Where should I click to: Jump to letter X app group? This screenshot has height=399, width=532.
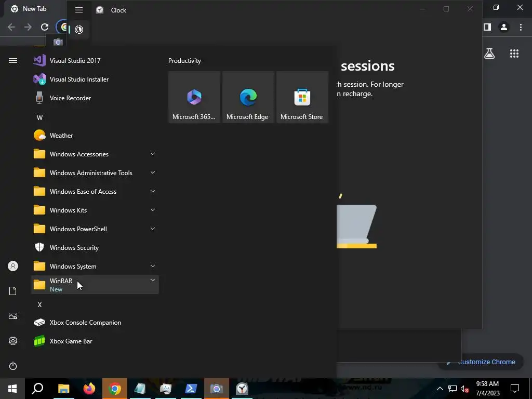pos(39,304)
